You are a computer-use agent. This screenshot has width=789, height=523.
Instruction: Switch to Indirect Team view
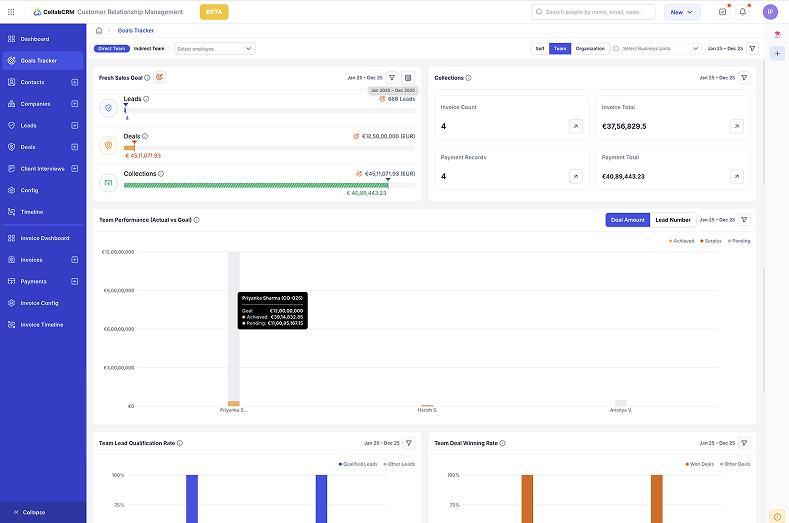point(151,48)
